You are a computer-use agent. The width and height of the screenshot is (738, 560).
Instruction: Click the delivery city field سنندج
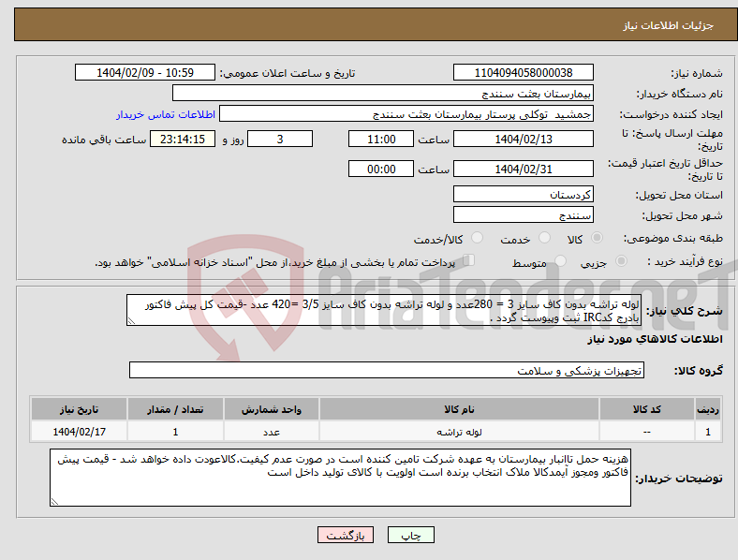coord(524,215)
